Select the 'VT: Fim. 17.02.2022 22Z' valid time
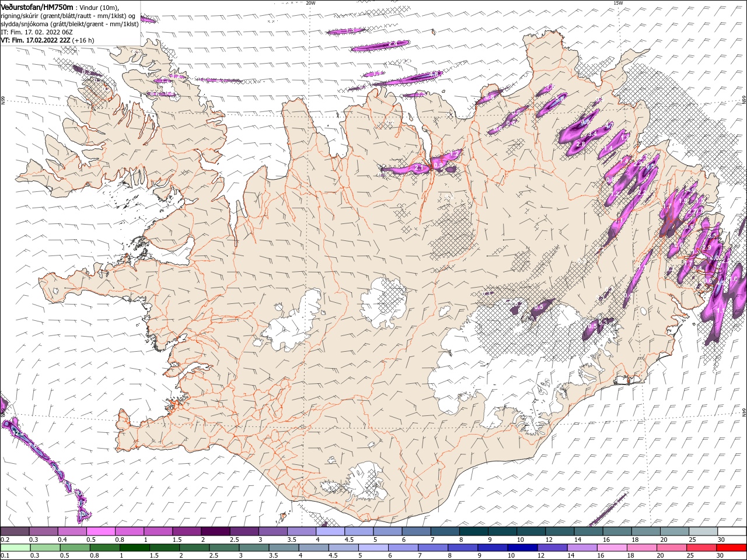 [36, 40]
